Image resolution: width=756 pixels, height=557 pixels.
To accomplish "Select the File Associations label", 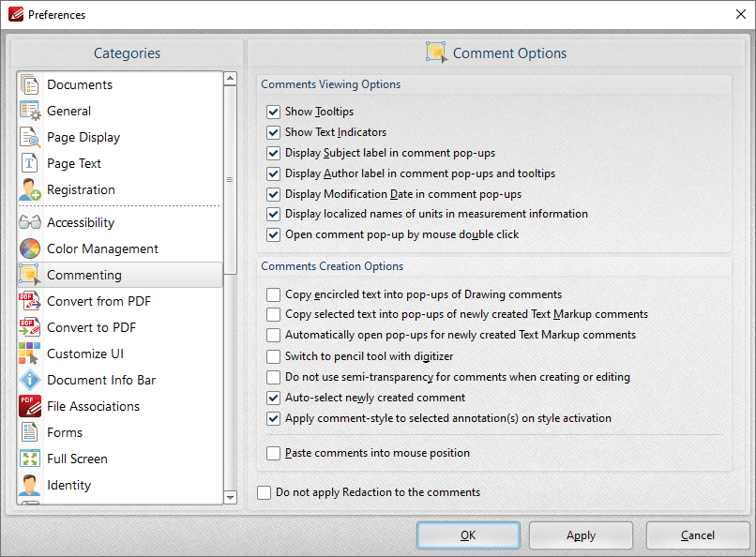I will [x=94, y=406].
